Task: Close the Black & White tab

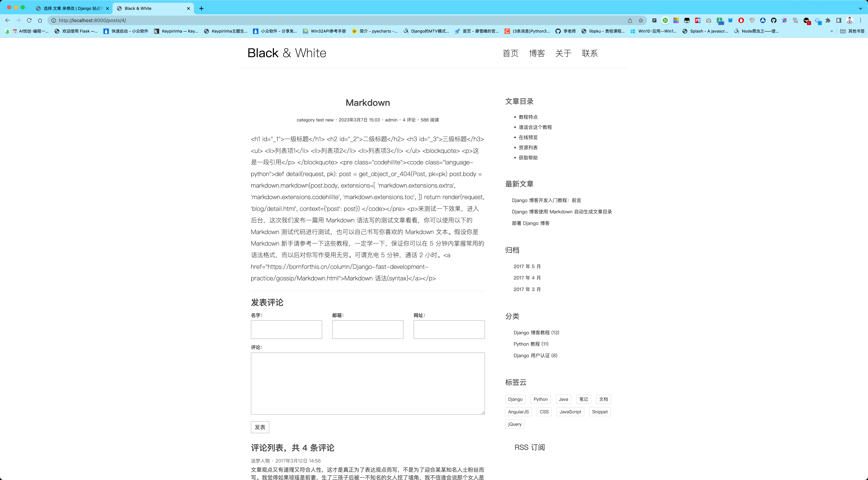Action: (188, 8)
